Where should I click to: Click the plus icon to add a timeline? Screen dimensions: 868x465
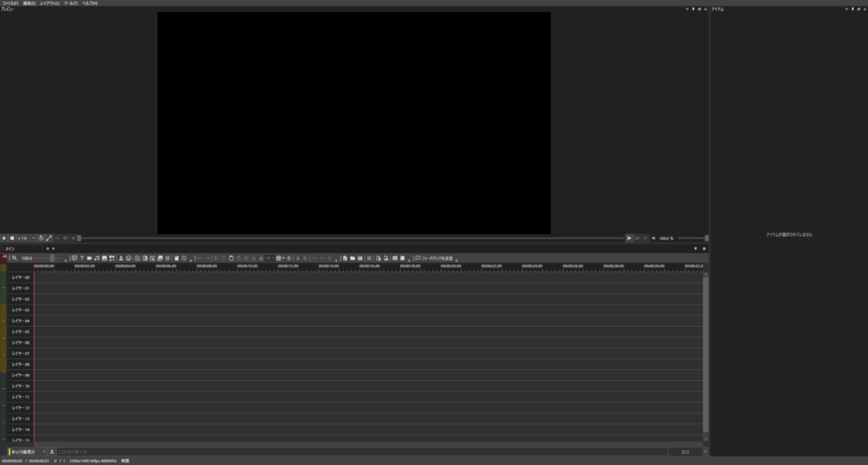pos(47,249)
